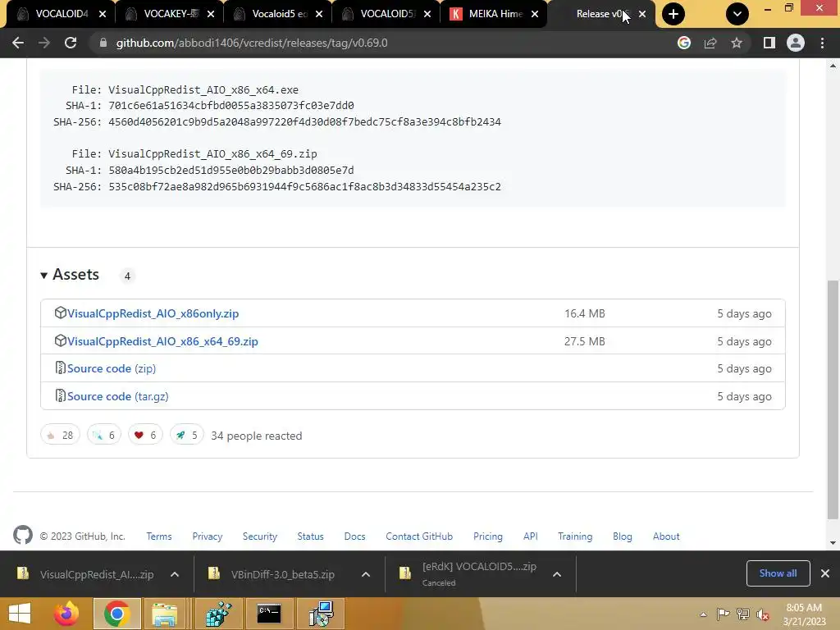
Task: Click package icon beside x86only.zip
Action: tap(60, 313)
